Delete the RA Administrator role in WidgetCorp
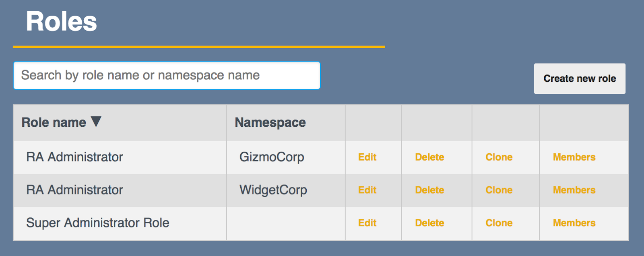The height and width of the screenshot is (256, 644). click(429, 190)
